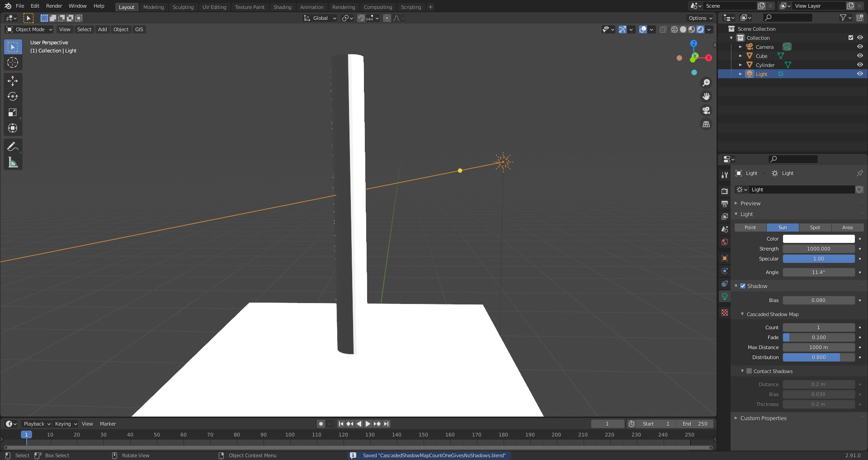Open the Render menu

pyautogui.click(x=54, y=6)
